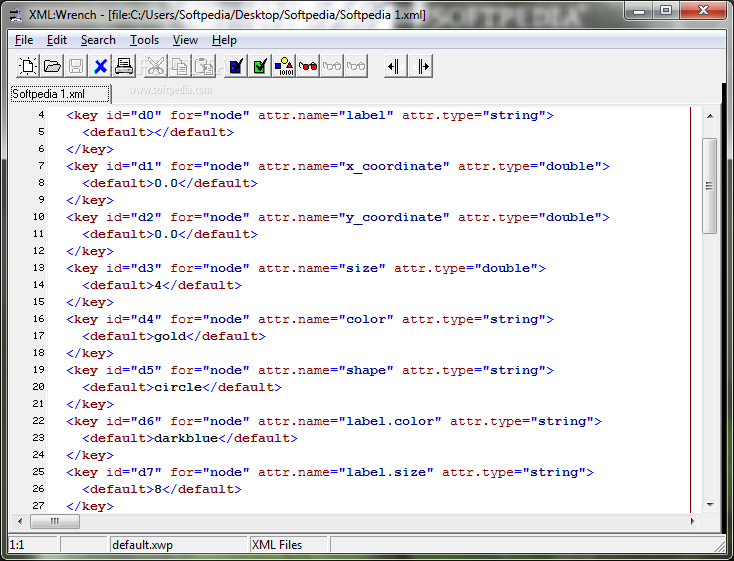Click the "y_coordinate" attribute value
The width and height of the screenshot is (734, 561).
click(394, 217)
